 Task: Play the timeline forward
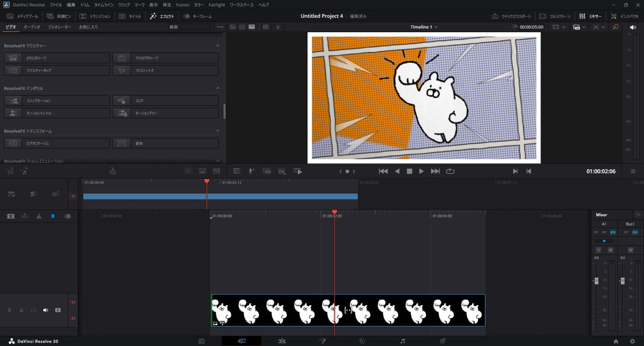point(421,171)
